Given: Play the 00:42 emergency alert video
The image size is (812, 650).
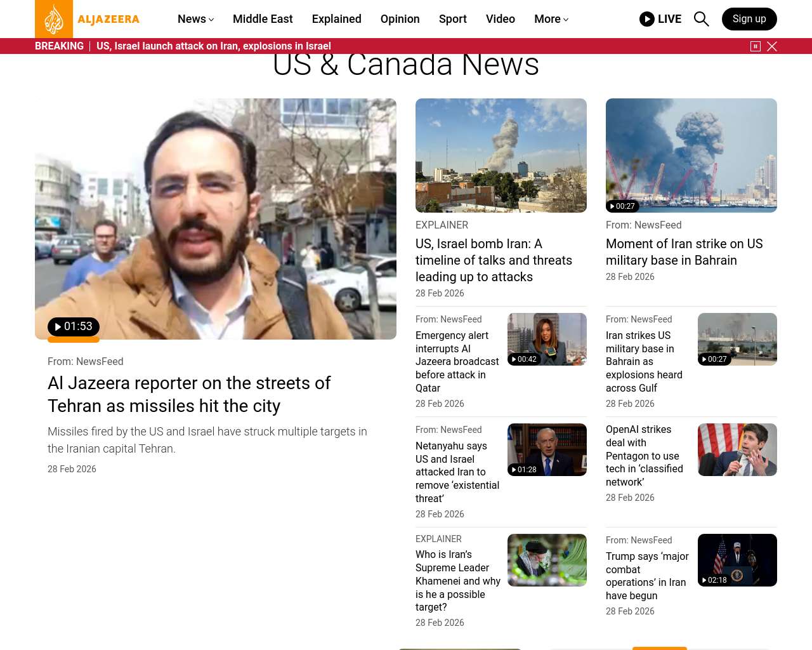Looking at the screenshot, I should (x=524, y=359).
